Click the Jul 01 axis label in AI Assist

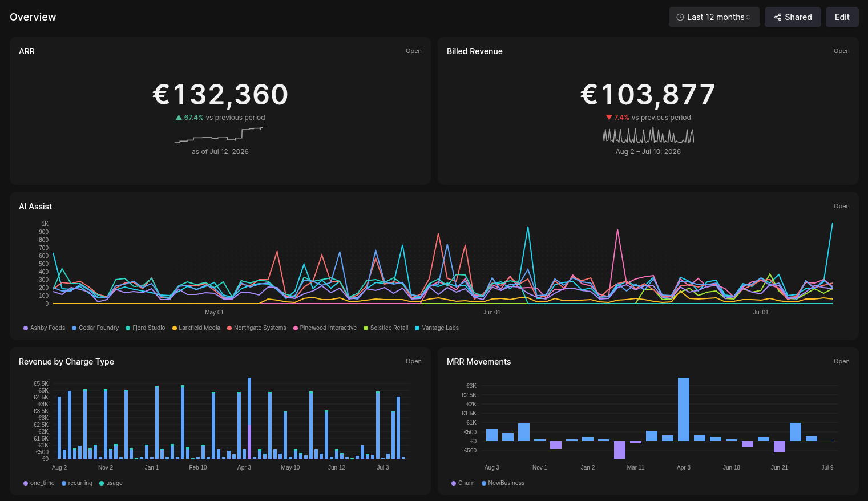761,312
